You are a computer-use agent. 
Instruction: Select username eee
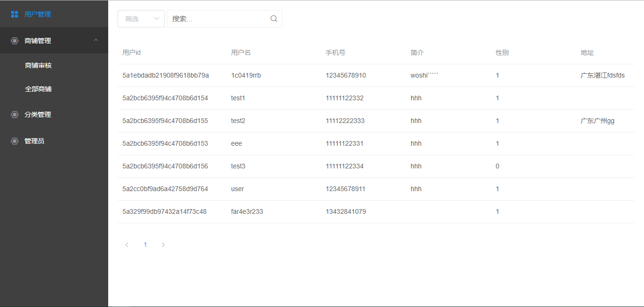coord(236,143)
